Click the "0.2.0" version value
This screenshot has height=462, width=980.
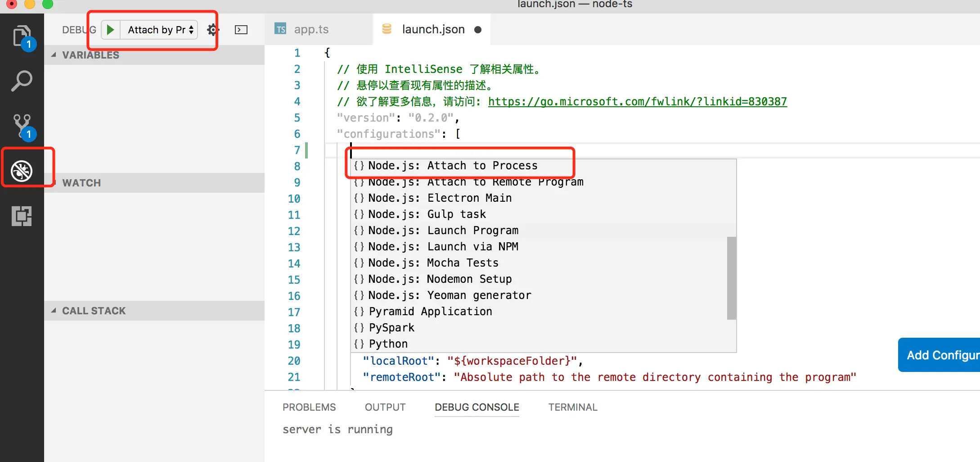coord(431,118)
